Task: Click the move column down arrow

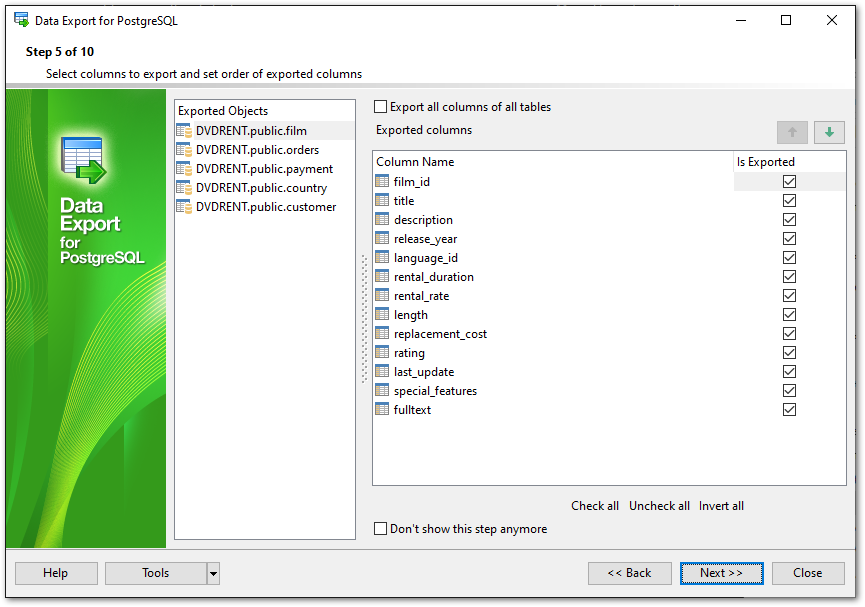Action: (829, 132)
